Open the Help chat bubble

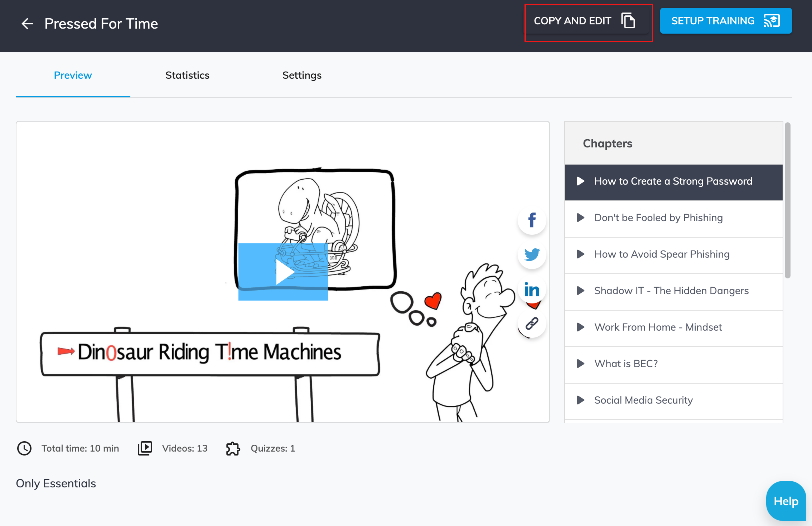pos(786,501)
